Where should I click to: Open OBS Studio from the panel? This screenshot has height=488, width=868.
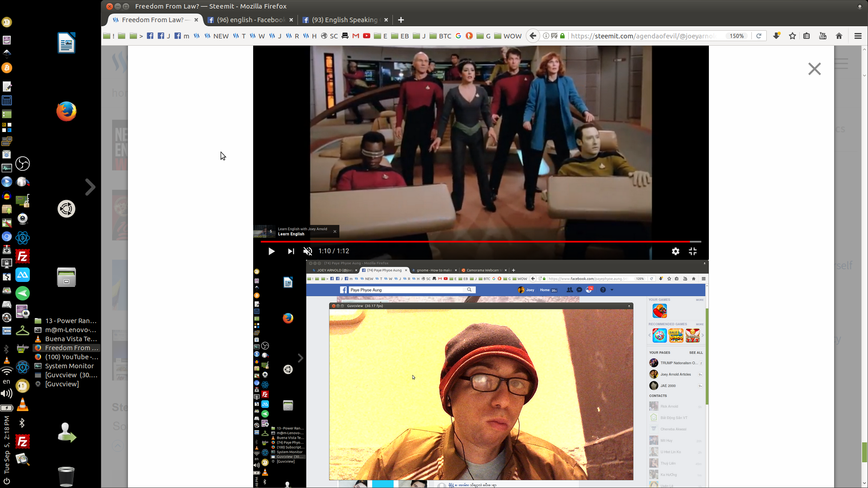click(23, 164)
